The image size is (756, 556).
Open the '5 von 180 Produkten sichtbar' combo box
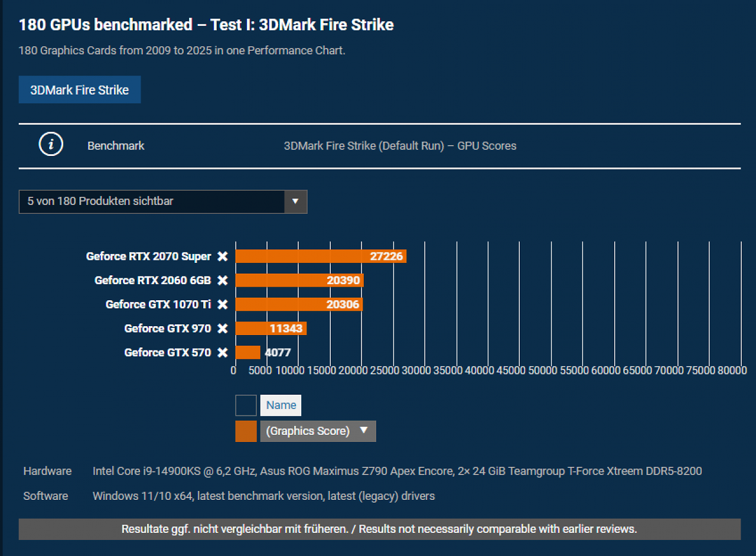(x=163, y=201)
